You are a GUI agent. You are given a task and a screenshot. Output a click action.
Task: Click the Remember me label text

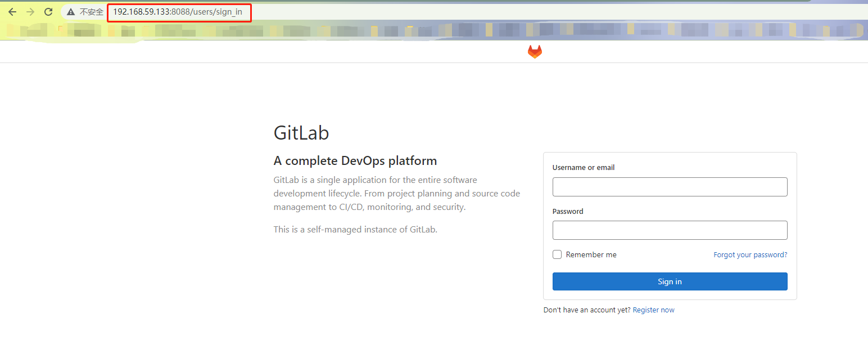coord(591,255)
